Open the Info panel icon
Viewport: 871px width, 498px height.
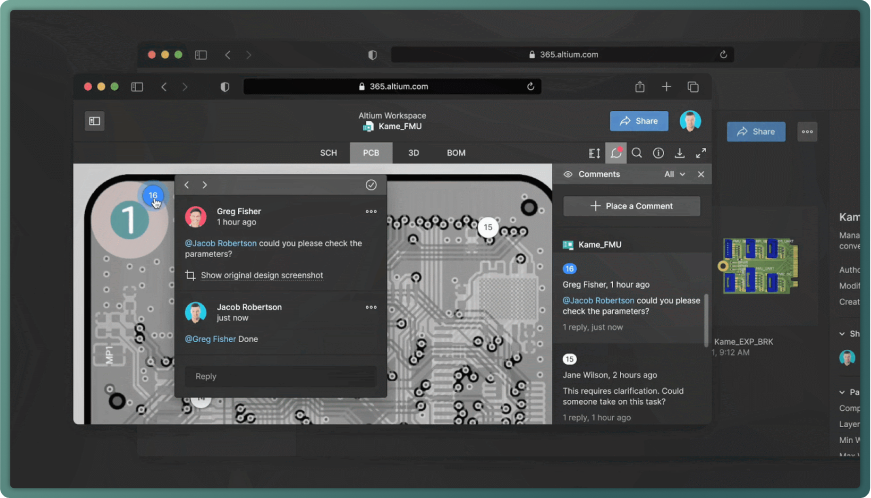tap(658, 153)
